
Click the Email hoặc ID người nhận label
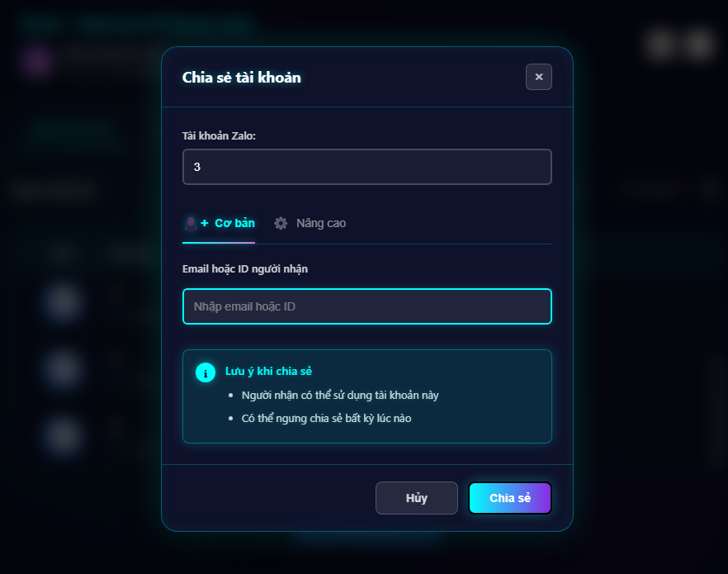[245, 268]
